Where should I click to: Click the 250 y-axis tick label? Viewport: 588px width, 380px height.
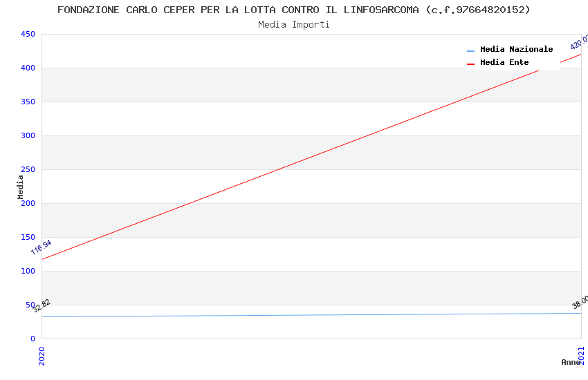28,169
